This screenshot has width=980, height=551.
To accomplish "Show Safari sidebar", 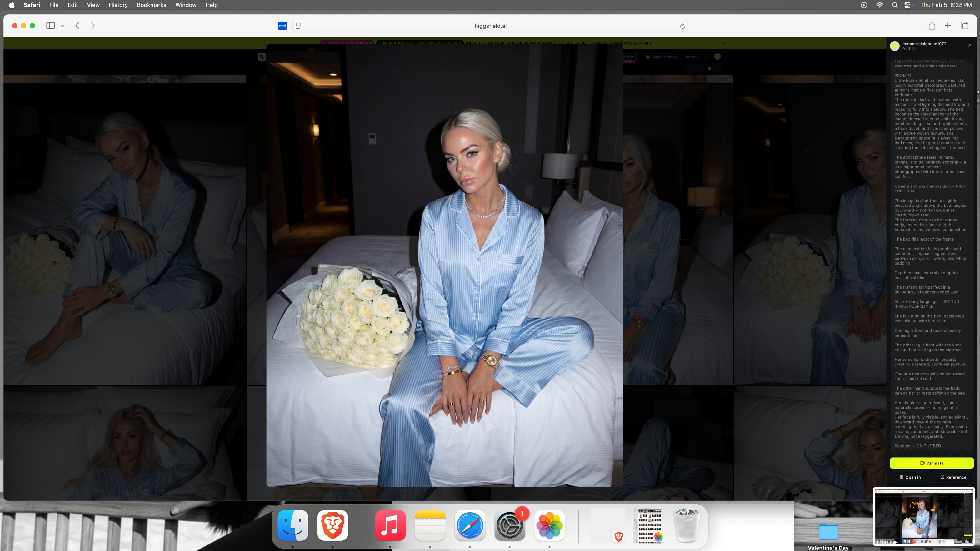I will (50, 26).
